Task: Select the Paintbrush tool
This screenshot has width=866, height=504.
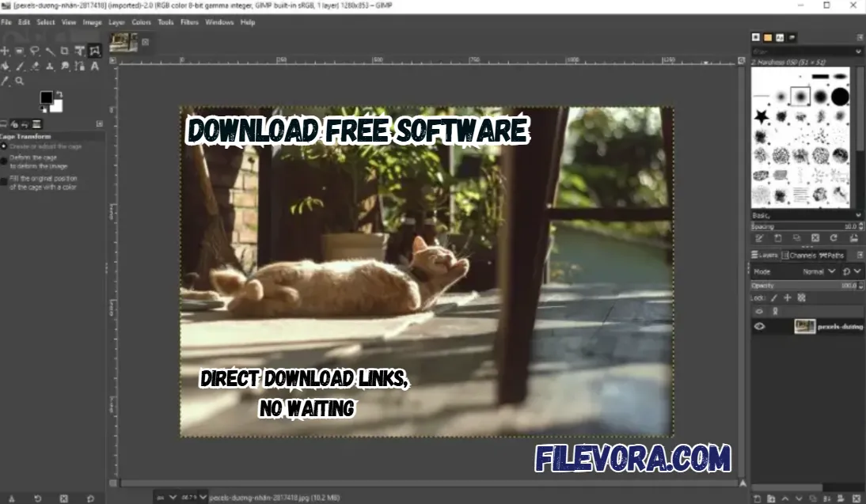Action: [21, 66]
